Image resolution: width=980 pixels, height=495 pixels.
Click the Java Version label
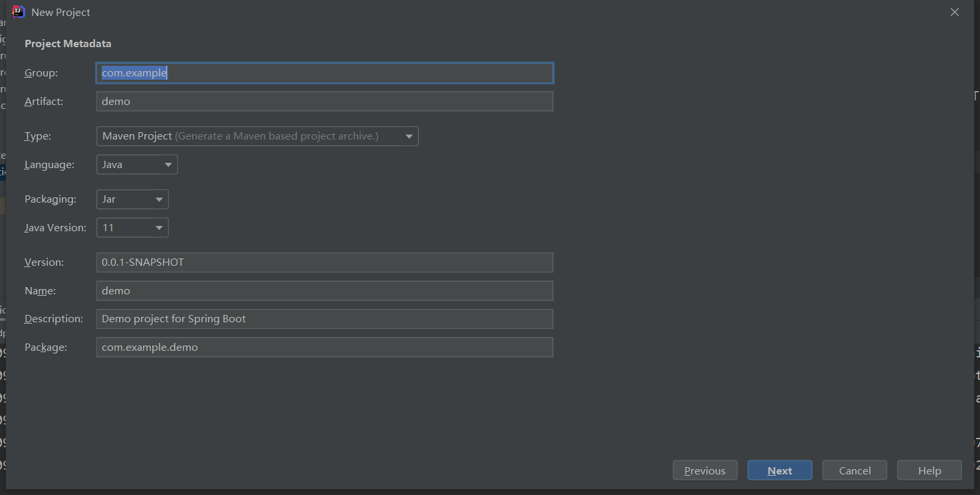pyautogui.click(x=56, y=228)
